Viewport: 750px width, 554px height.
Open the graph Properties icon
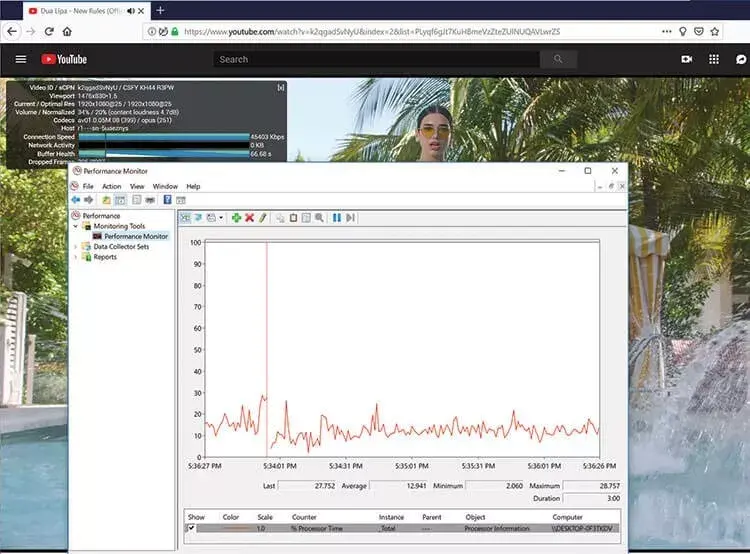click(x=306, y=218)
